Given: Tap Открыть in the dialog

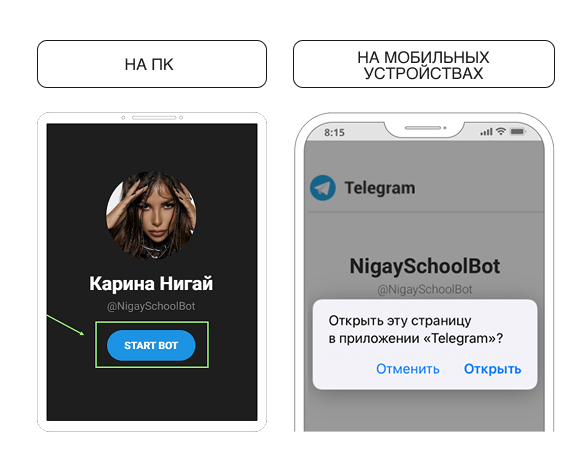Looking at the screenshot, I should click(492, 369).
